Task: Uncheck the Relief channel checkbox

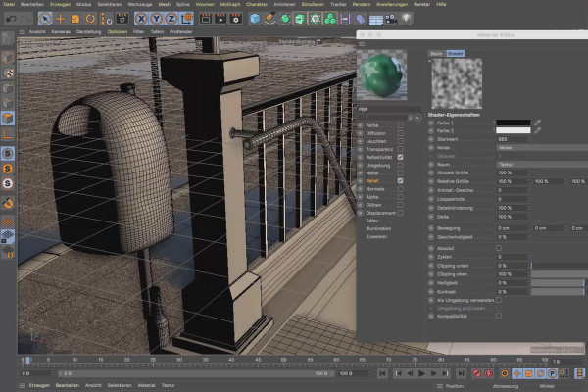Action: coord(400,180)
